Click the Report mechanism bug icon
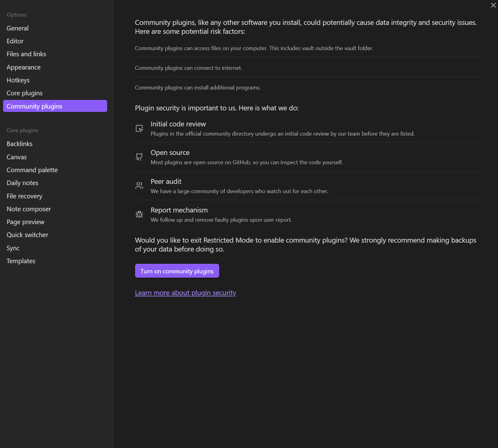 139,214
